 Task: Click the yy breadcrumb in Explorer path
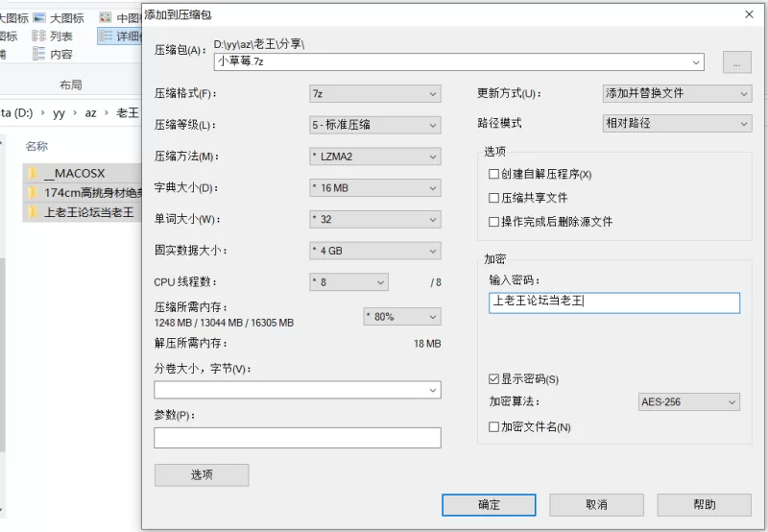[x=59, y=113]
